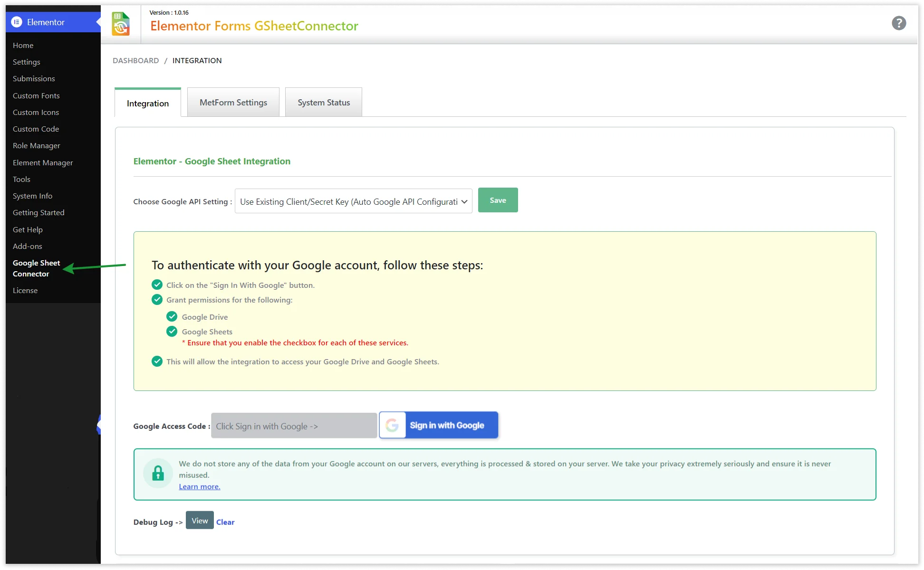Viewport: 924px width, 570px height.
Task: Follow the Learn more link
Action: pos(199,486)
